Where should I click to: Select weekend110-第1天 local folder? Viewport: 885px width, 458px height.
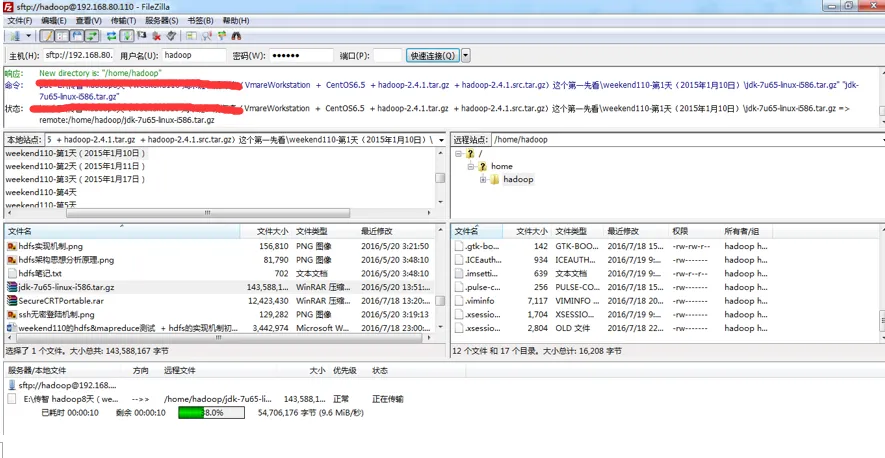(76, 153)
